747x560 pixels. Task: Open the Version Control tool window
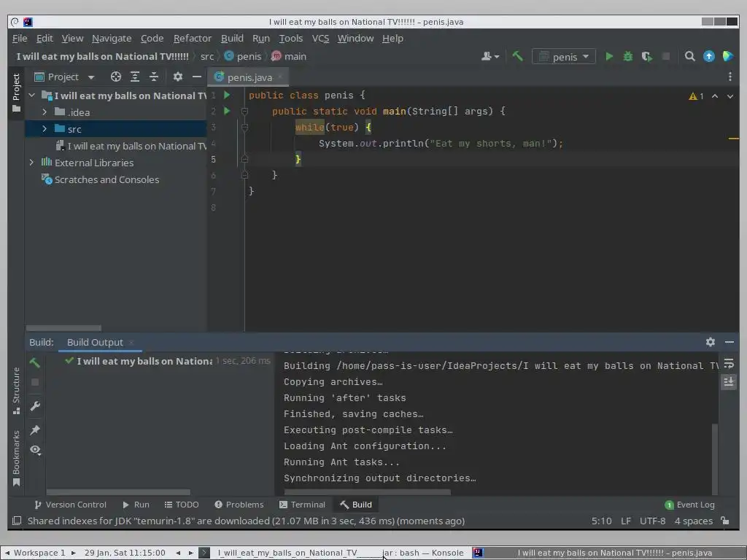click(x=71, y=505)
